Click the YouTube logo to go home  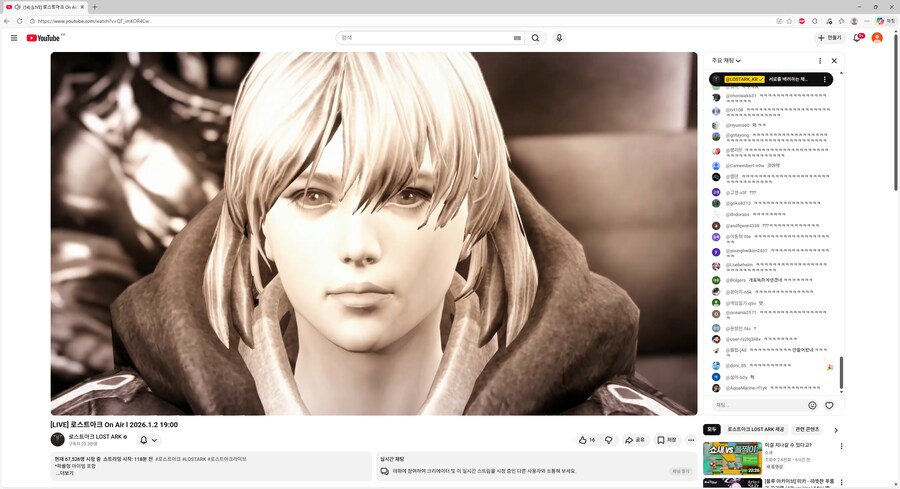pos(45,38)
